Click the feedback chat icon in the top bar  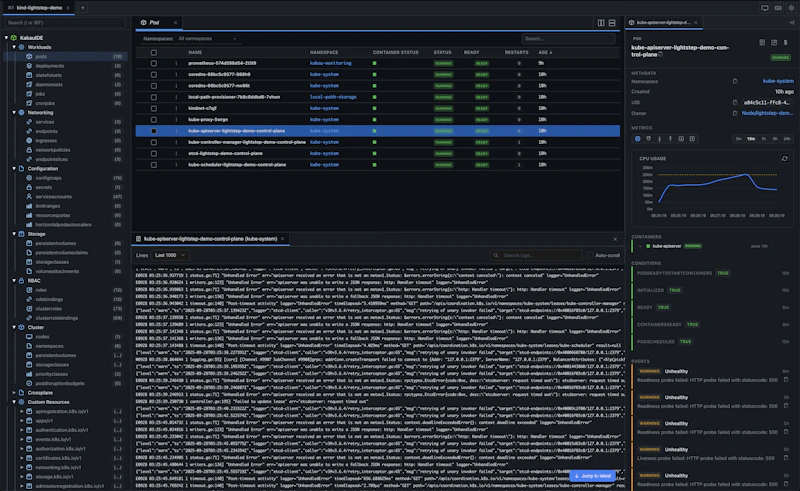765,8
